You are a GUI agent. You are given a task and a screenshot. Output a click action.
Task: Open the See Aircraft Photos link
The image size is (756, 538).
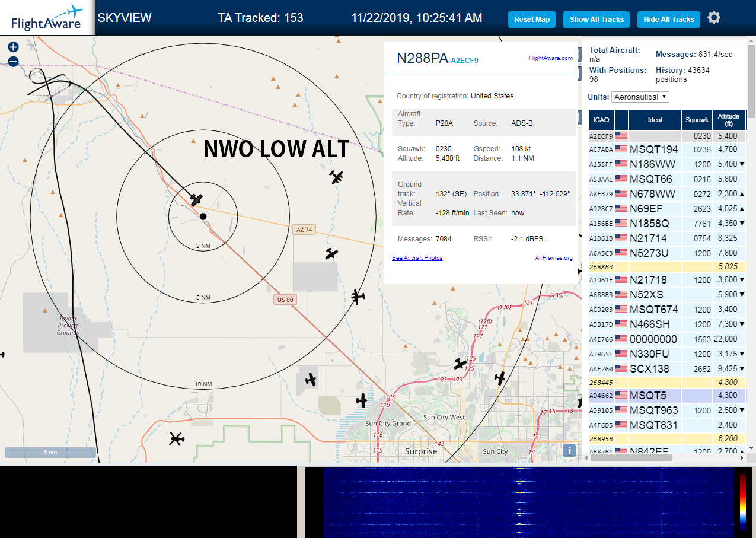click(417, 258)
